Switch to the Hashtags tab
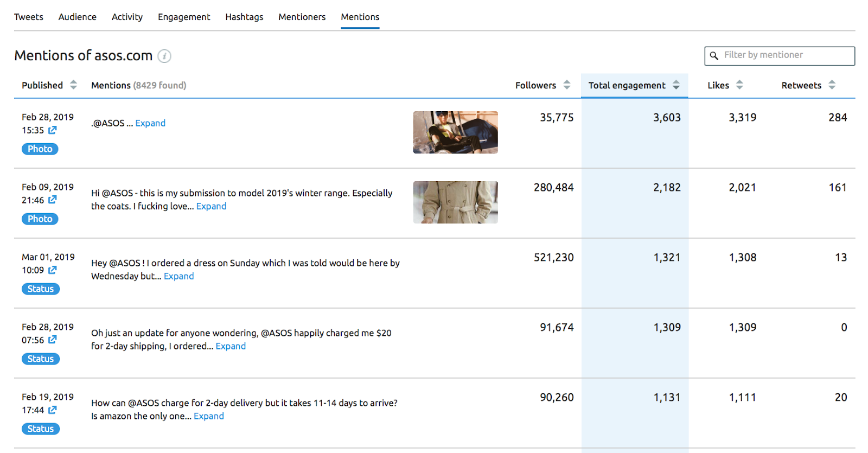Image resolution: width=868 pixels, height=453 pixels. click(244, 17)
